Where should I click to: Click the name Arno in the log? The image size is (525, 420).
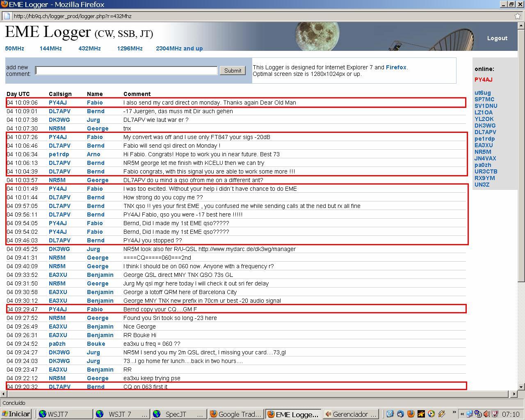click(x=94, y=154)
